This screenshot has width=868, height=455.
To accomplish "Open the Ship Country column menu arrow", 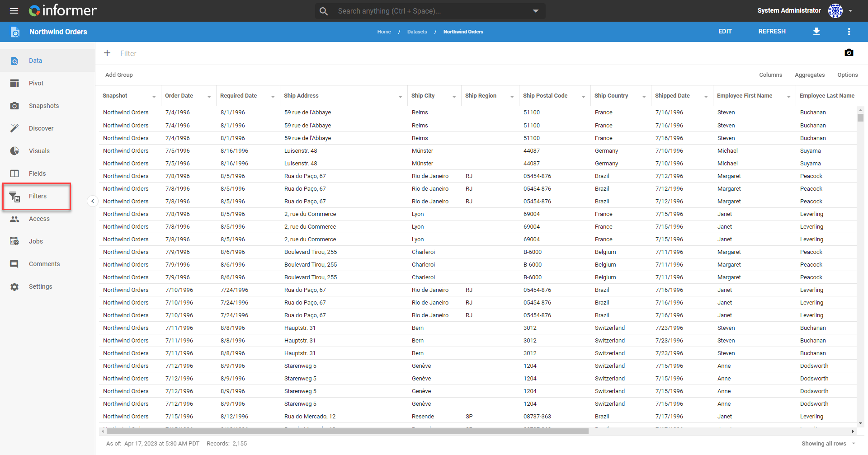I will pos(644,97).
